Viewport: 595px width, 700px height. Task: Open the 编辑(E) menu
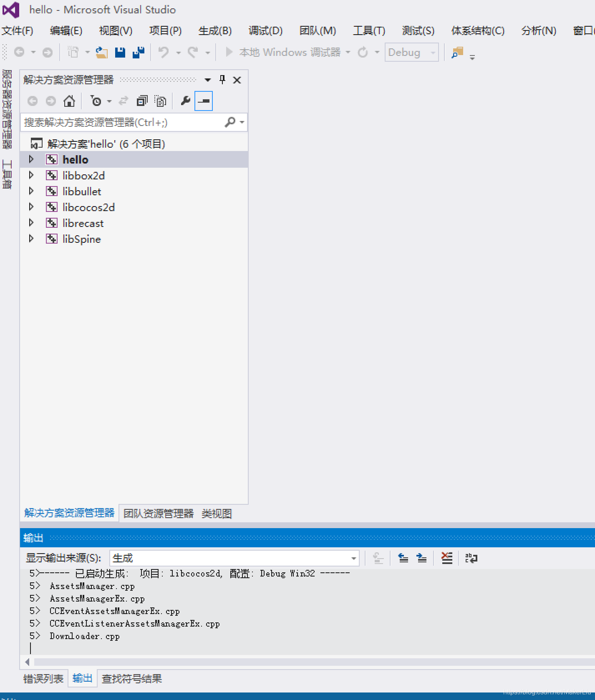[x=66, y=31]
